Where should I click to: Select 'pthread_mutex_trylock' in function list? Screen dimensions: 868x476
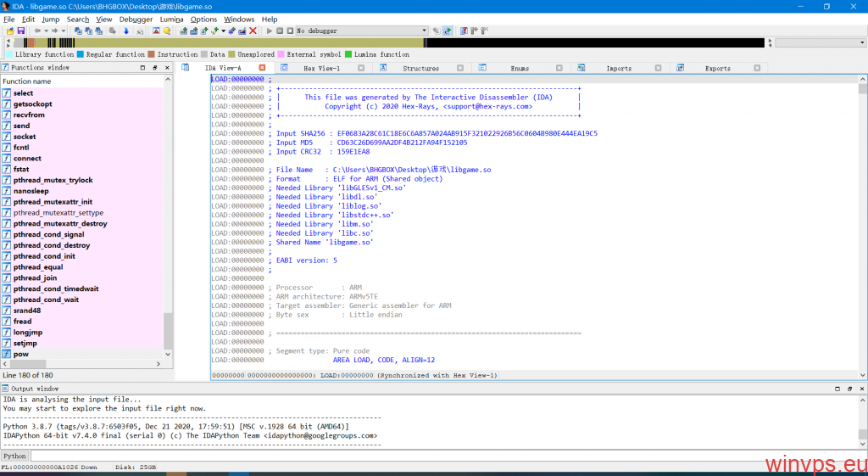(x=53, y=180)
